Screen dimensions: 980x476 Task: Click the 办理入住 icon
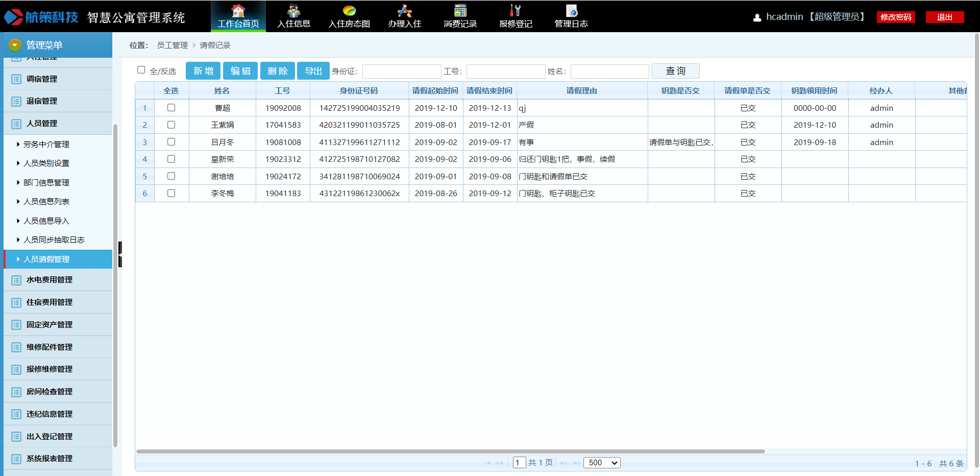404,11
